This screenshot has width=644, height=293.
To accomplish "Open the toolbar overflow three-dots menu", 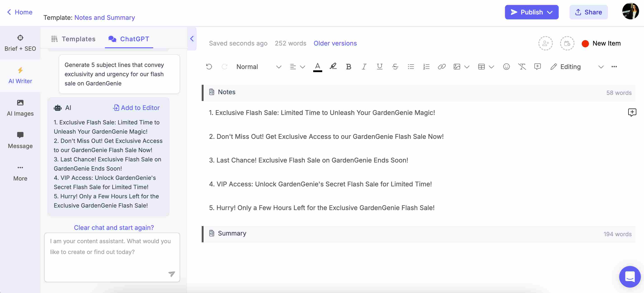I will [x=614, y=67].
